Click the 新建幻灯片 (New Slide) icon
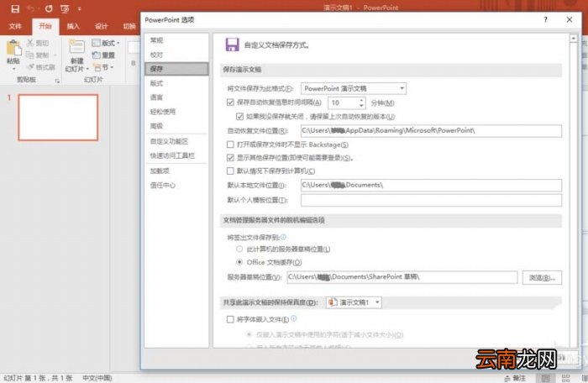 pos(77,47)
